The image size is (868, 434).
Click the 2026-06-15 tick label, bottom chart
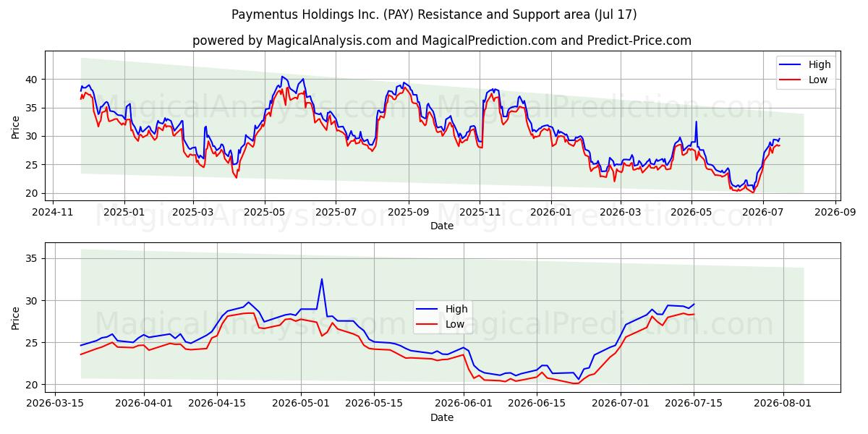536,404
